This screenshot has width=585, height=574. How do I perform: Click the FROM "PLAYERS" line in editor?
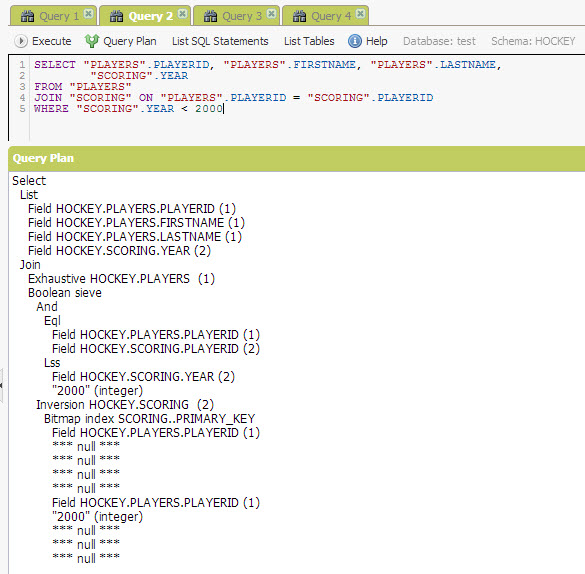coord(83,87)
